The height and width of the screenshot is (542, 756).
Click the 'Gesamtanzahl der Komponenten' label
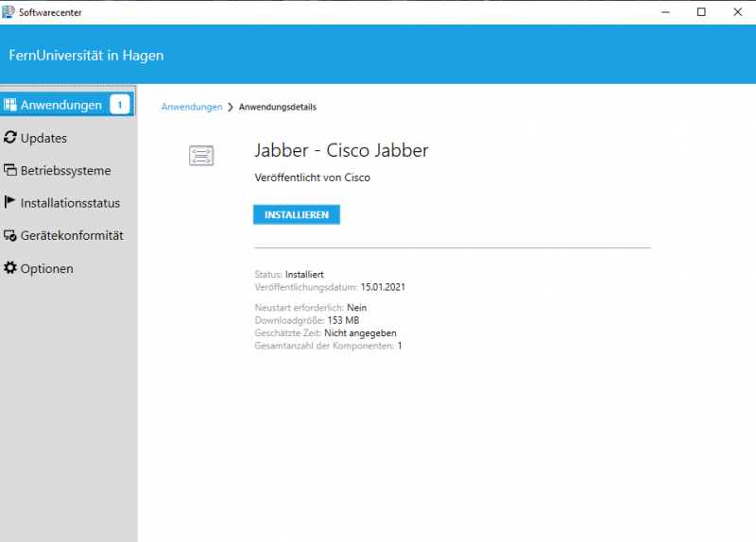pyautogui.click(x=324, y=346)
